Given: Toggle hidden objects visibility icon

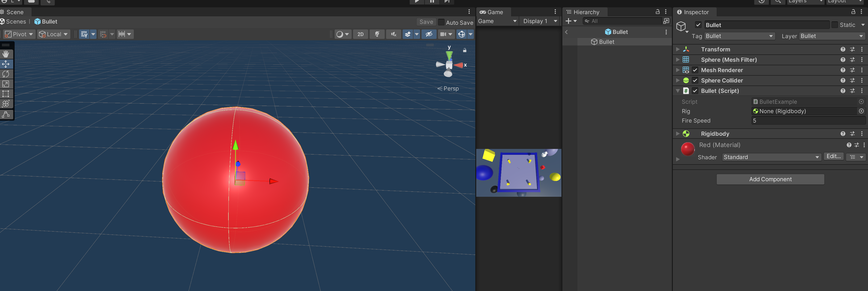Looking at the screenshot, I should pyautogui.click(x=429, y=34).
